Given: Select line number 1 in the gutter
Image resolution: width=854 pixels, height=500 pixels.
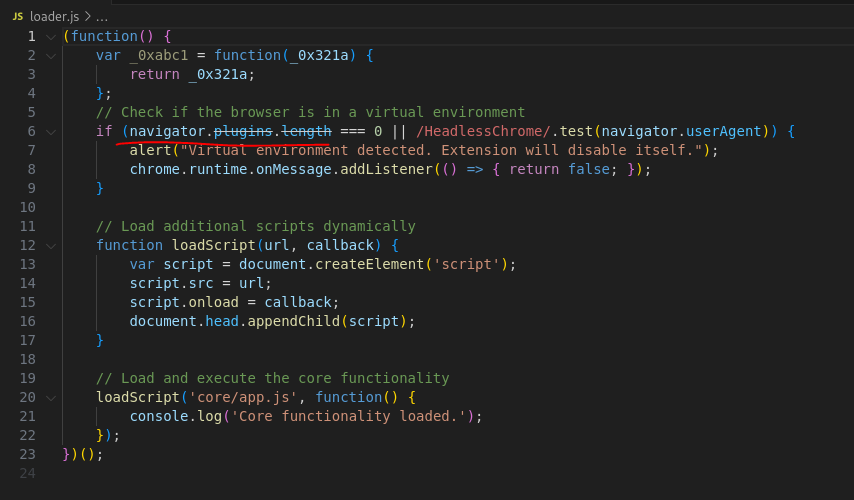Looking at the screenshot, I should coord(31,36).
